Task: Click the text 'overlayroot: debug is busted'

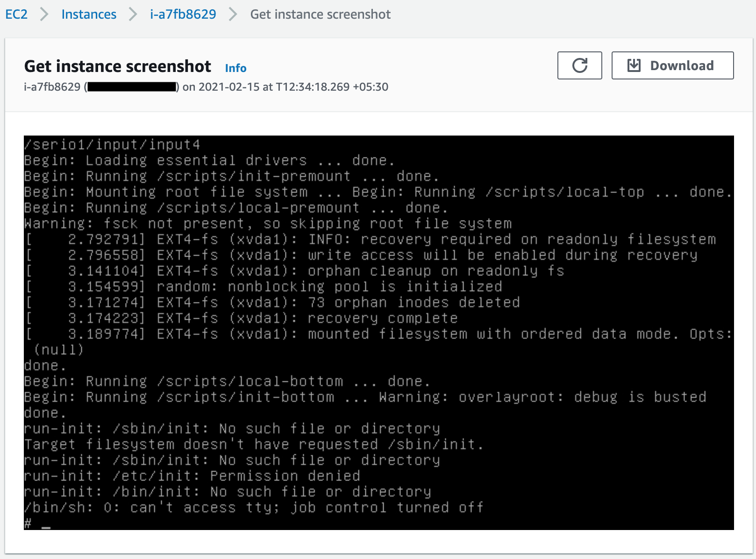Action: pos(582,397)
